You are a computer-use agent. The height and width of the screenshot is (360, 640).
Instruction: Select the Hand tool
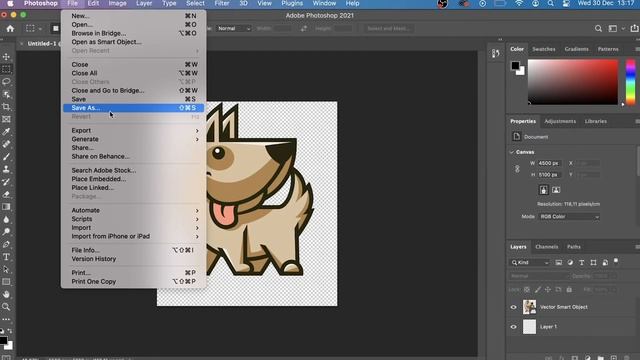click(x=6, y=294)
